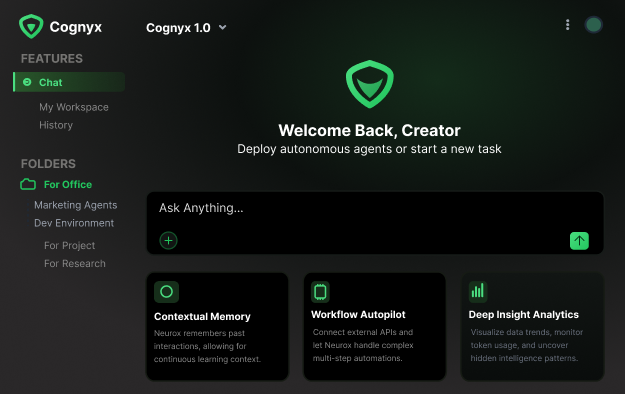Screen dimensions: 625x394
Task: Open History in sidebar
Action: pyautogui.click(x=56, y=125)
